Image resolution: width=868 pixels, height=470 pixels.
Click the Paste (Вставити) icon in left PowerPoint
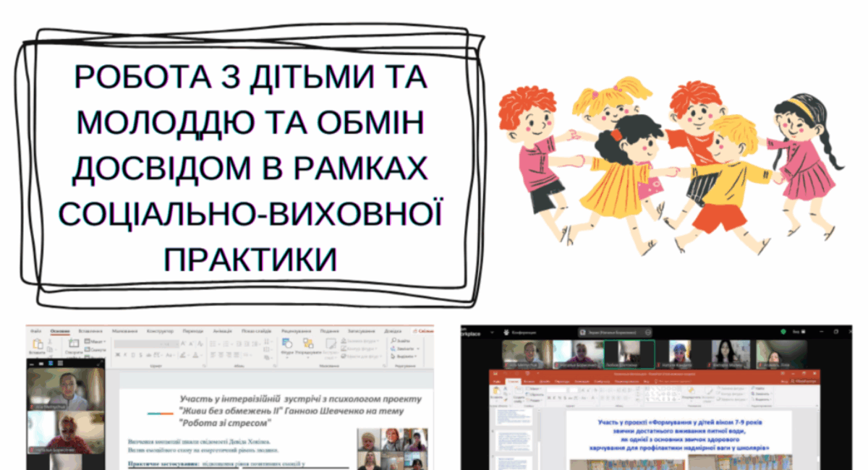[36, 346]
